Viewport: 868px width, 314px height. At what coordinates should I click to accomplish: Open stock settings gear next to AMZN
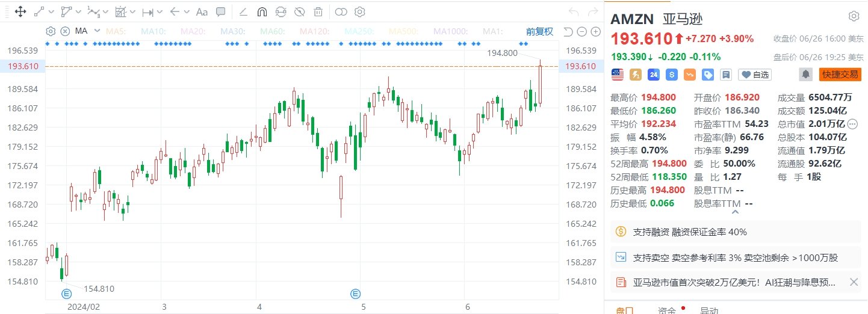[854, 16]
